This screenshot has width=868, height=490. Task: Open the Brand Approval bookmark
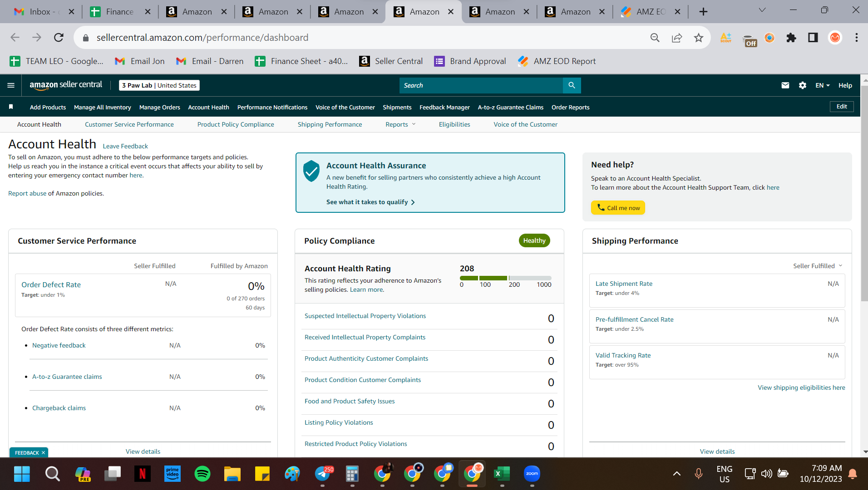tap(470, 61)
